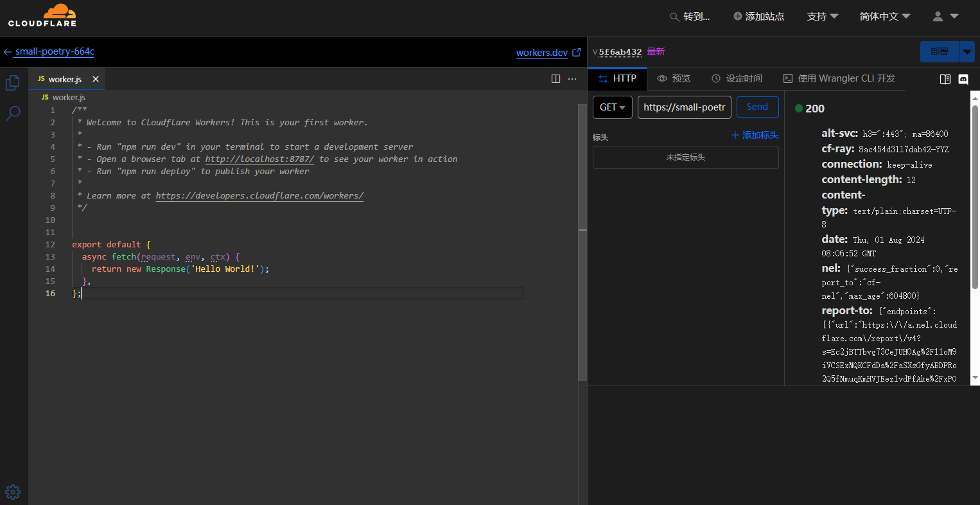This screenshot has width=980, height=505.
Task: Click the 部署 deploy button
Action: click(940, 52)
